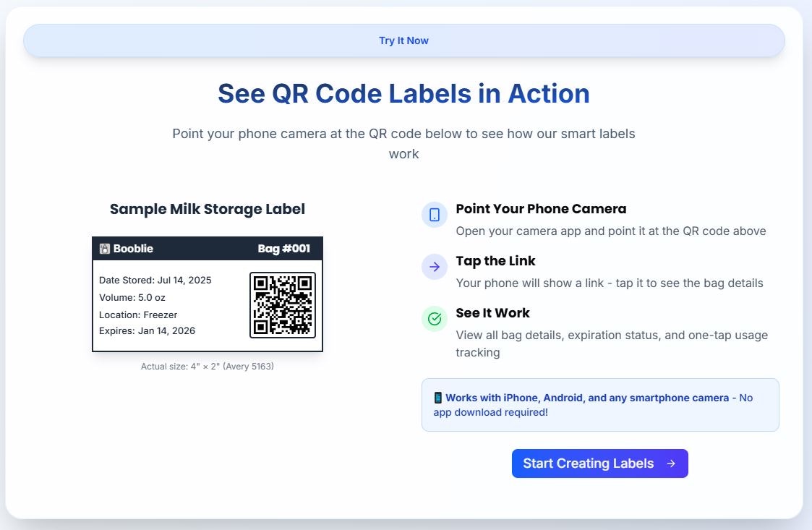
Task: Click the Start Creating Labels button
Action: pos(599,463)
